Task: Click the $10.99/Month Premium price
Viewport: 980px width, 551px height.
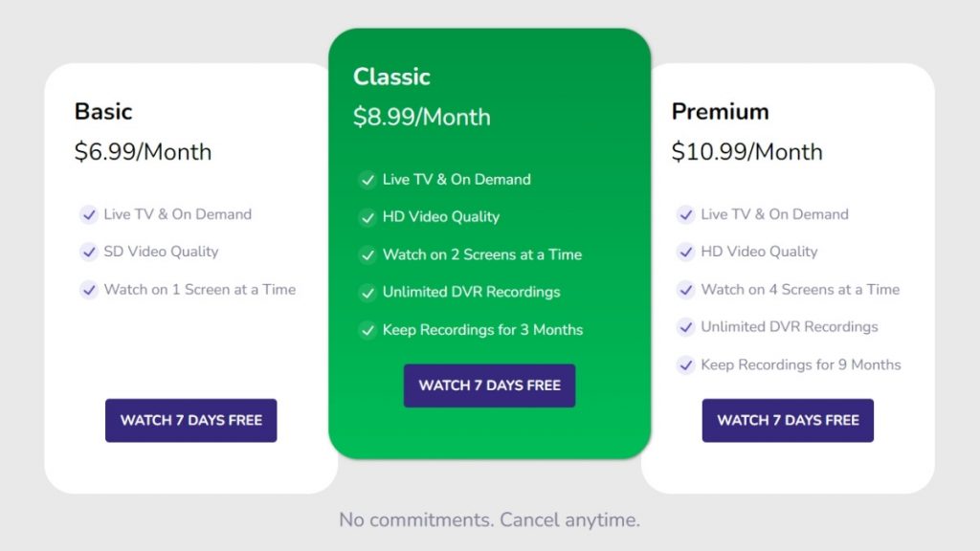Action: pyautogui.click(x=746, y=152)
